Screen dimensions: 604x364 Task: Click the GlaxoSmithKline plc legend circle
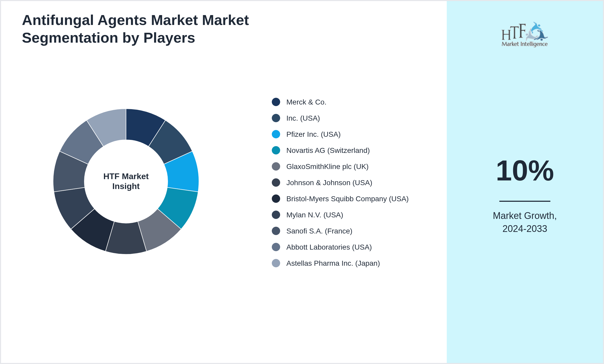click(x=275, y=167)
